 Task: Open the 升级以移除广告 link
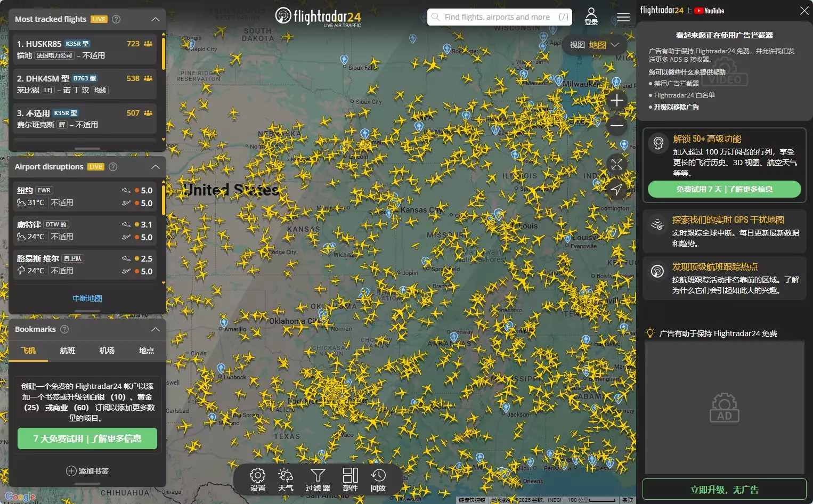coord(677,107)
